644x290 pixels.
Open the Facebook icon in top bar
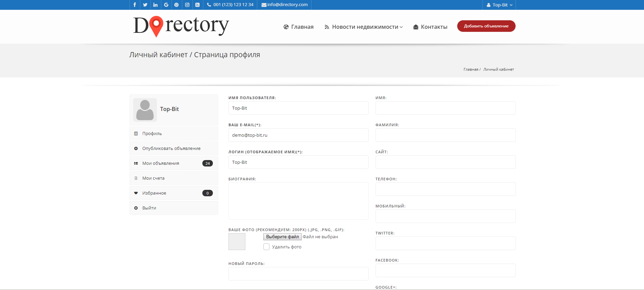click(x=135, y=5)
